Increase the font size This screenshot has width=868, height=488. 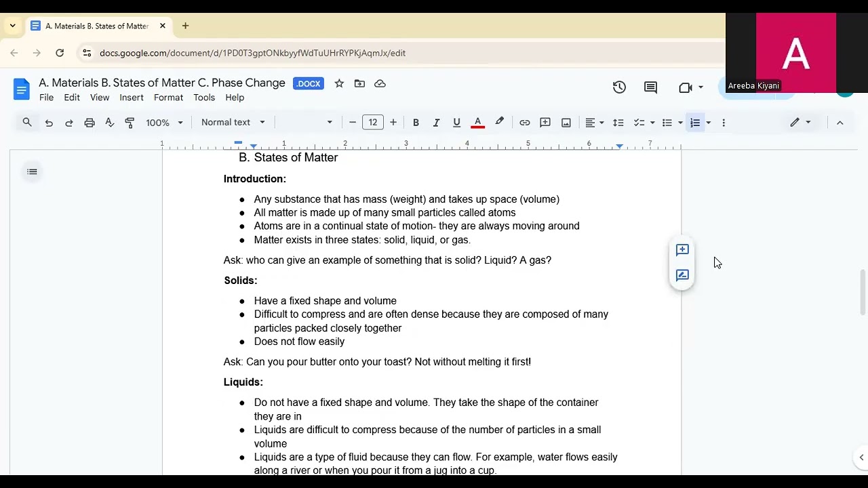point(393,123)
